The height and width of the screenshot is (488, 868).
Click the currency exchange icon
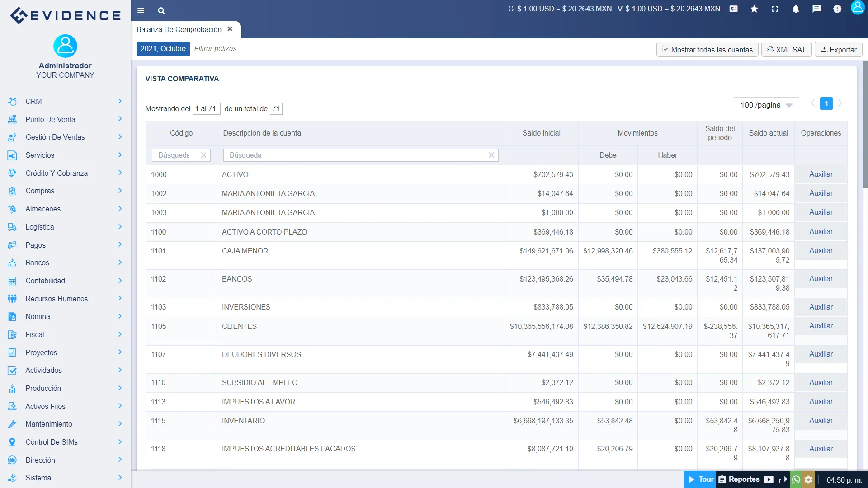pos(733,9)
